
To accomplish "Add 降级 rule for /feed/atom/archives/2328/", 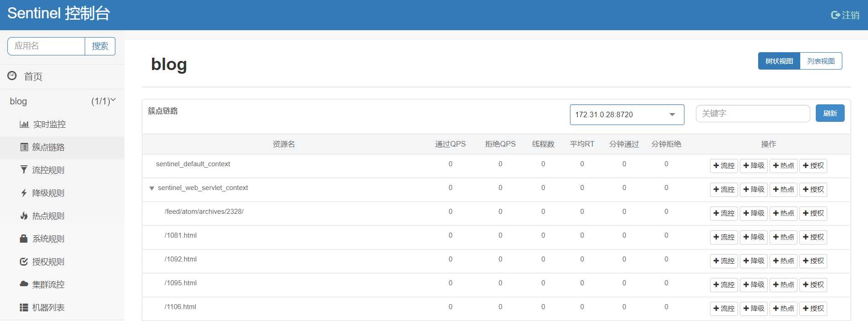I will (x=754, y=213).
